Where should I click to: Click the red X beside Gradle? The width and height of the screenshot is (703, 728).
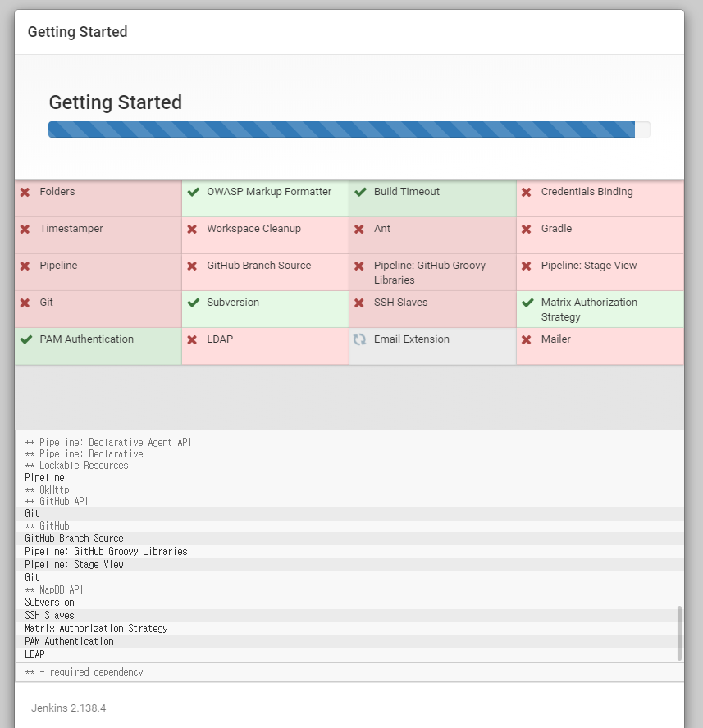point(527,229)
